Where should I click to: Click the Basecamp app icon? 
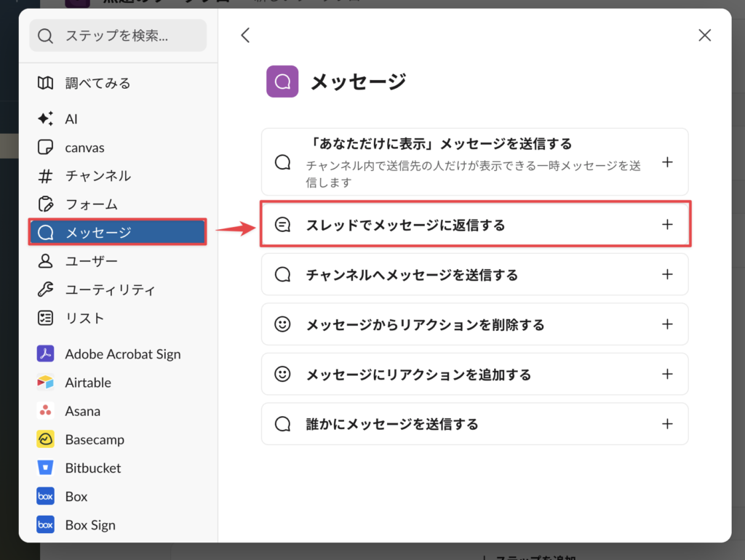[45, 439]
